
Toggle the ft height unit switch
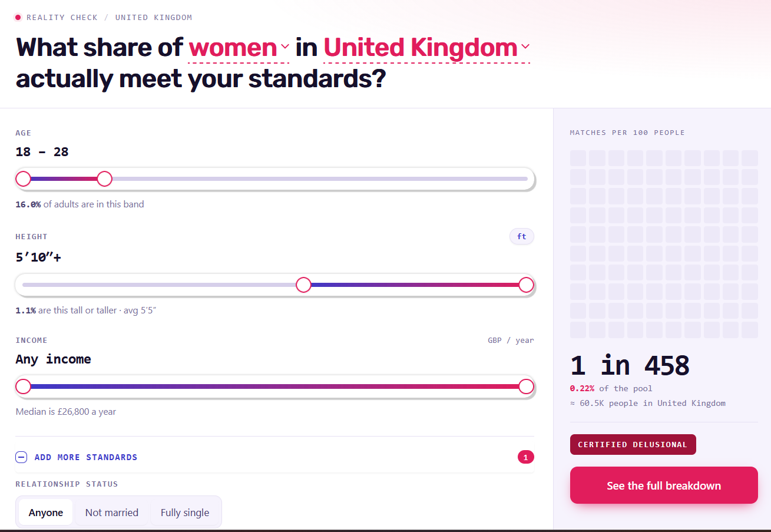521,237
